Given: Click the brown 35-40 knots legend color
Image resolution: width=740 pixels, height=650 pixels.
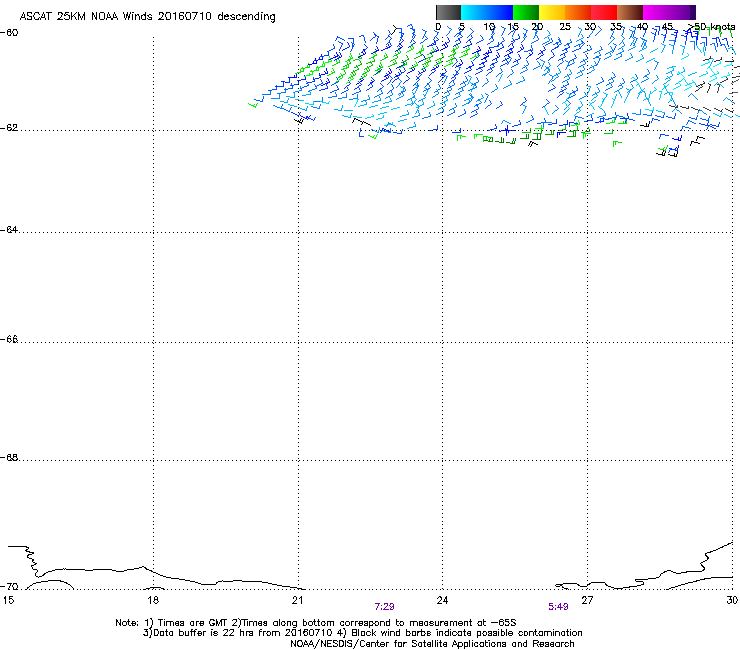Looking at the screenshot, I should (x=630, y=12).
